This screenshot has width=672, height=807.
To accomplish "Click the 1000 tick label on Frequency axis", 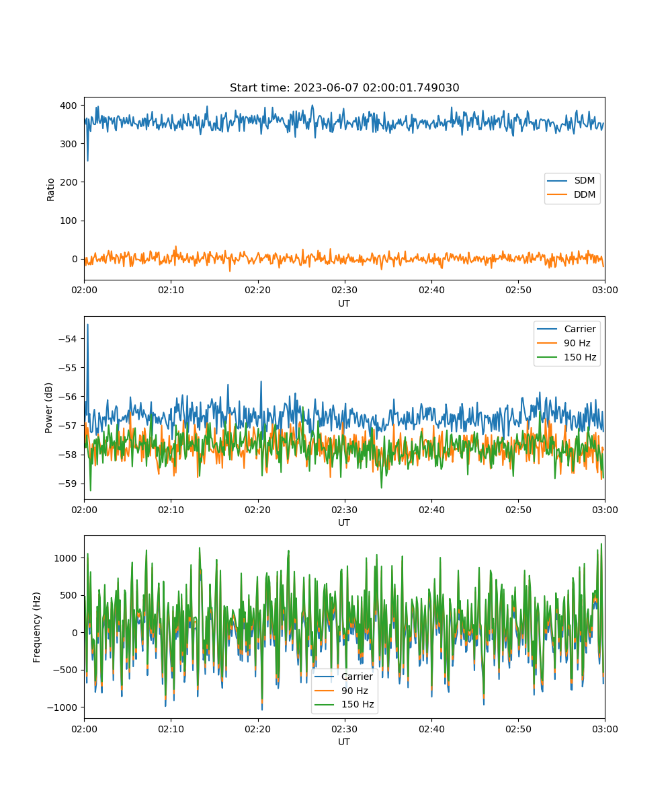I will pyautogui.click(x=67, y=558).
